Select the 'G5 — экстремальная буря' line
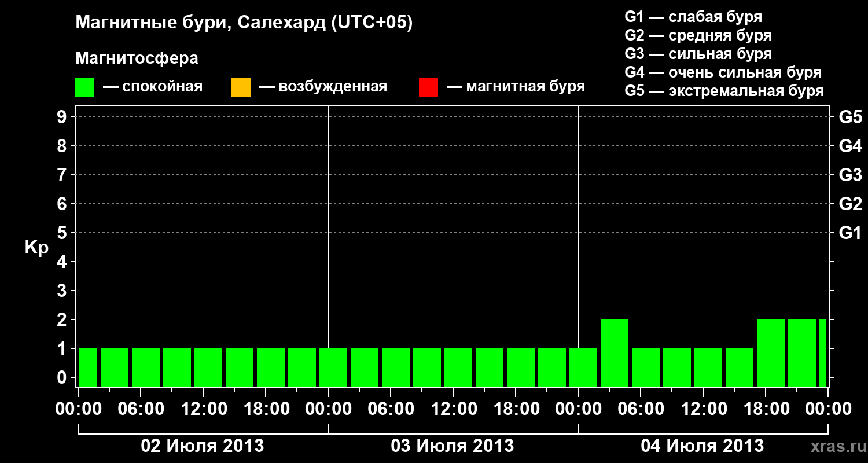 click(724, 91)
